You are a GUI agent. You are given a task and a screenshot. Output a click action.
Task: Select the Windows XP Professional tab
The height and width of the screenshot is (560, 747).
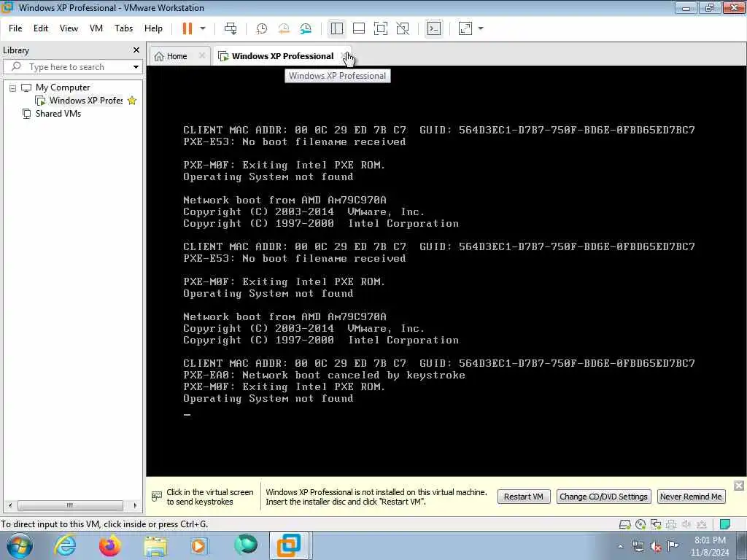click(x=282, y=56)
